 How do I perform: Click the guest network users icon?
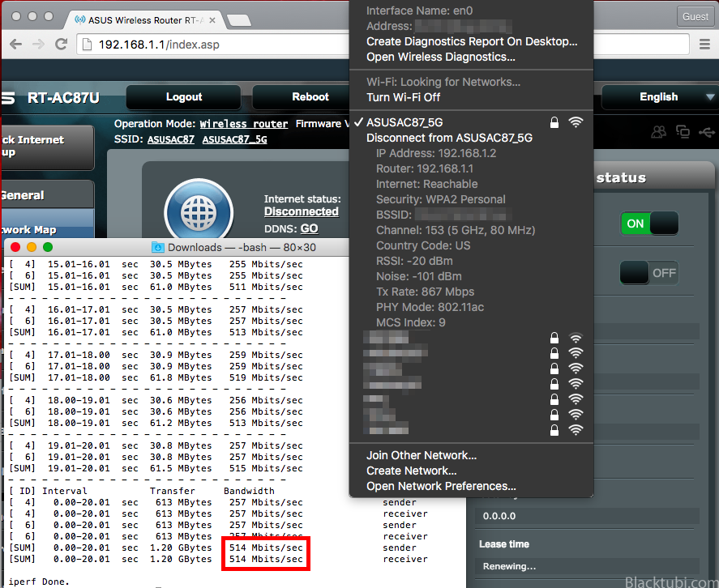[x=659, y=131]
